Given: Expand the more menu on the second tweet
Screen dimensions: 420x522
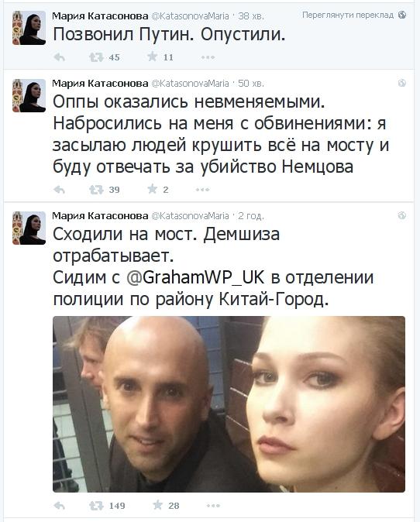Looking at the screenshot, I should [202, 190].
